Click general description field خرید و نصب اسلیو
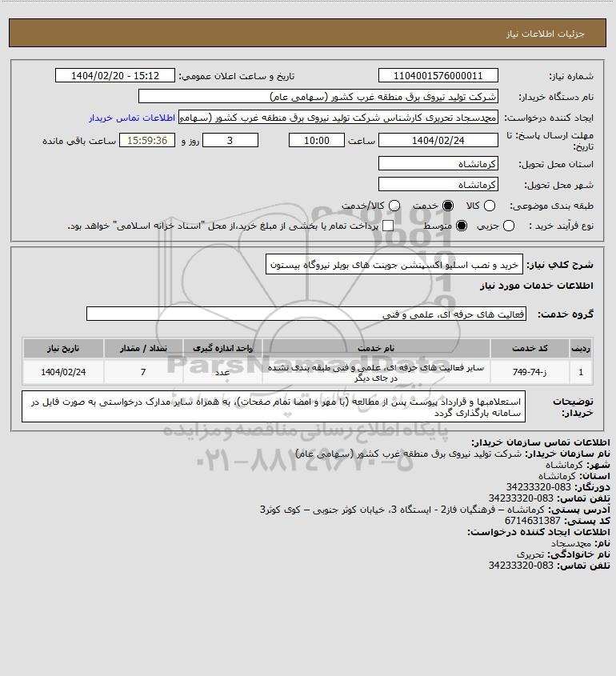 point(394,264)
